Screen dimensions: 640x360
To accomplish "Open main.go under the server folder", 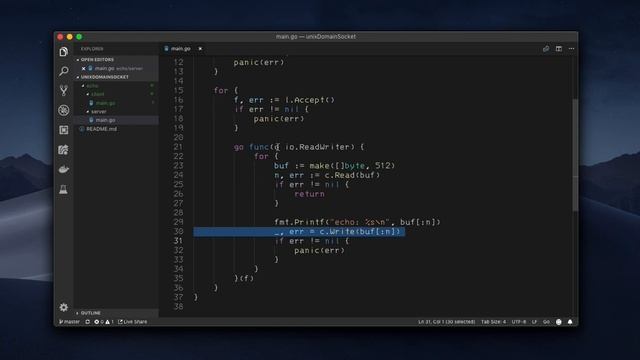I will (105, 120).
